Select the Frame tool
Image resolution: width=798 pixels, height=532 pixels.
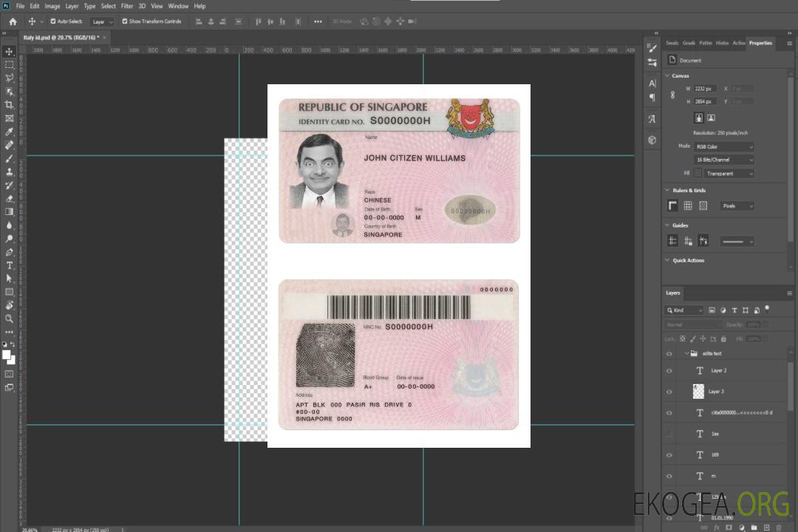[x=9, y=118]
